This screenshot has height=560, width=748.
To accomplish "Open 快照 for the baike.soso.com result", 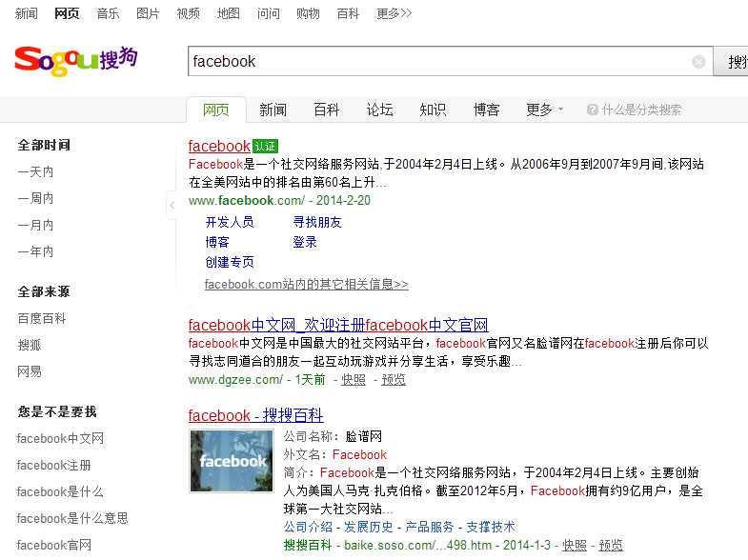I will [575, 545].
